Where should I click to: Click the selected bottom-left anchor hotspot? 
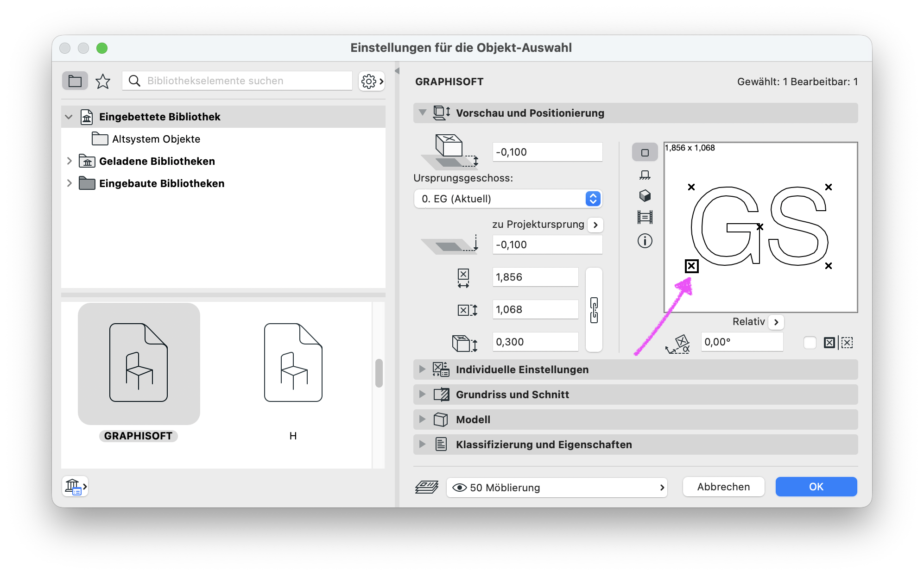tap(691, 266)
